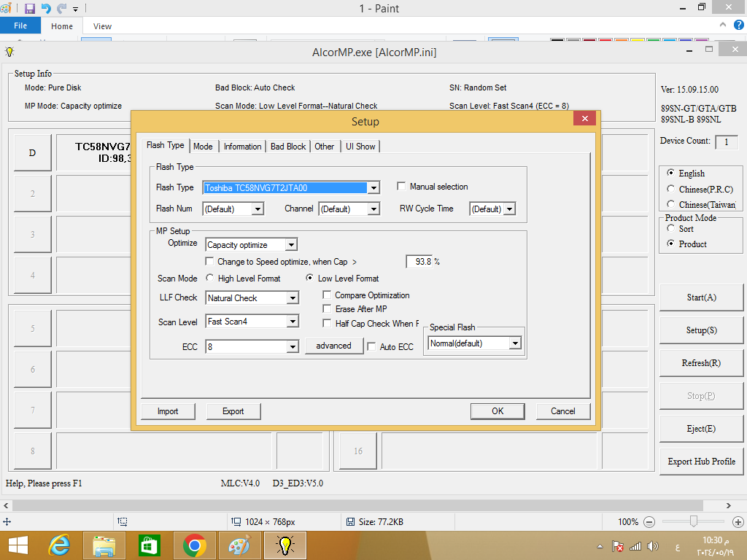Show hidden tray icons arrow
Screen dimensions: 747x560
coord(600,546)
